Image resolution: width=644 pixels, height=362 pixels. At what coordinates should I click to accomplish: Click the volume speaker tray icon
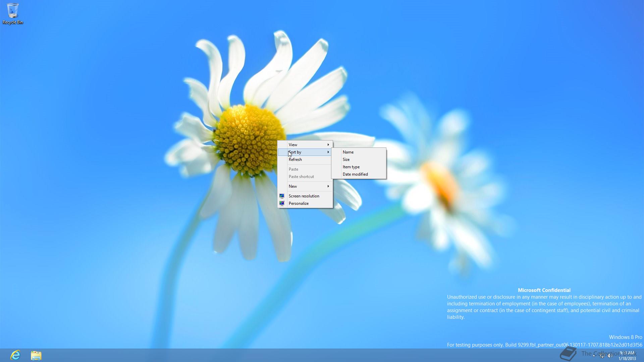[610, 356]
